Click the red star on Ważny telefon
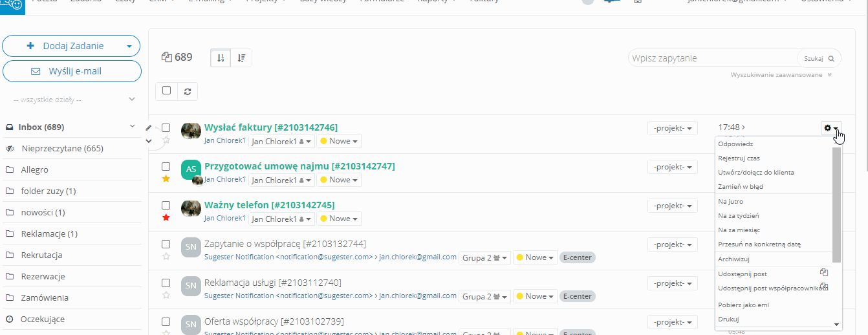The height and width of the screenshot is (335, 868). [166, 217]
